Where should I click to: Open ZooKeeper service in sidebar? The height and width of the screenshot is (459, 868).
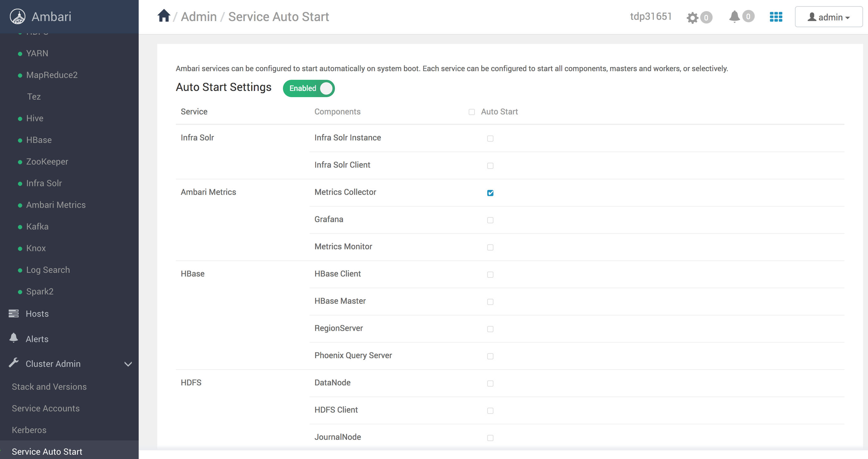tap(47, 162)
